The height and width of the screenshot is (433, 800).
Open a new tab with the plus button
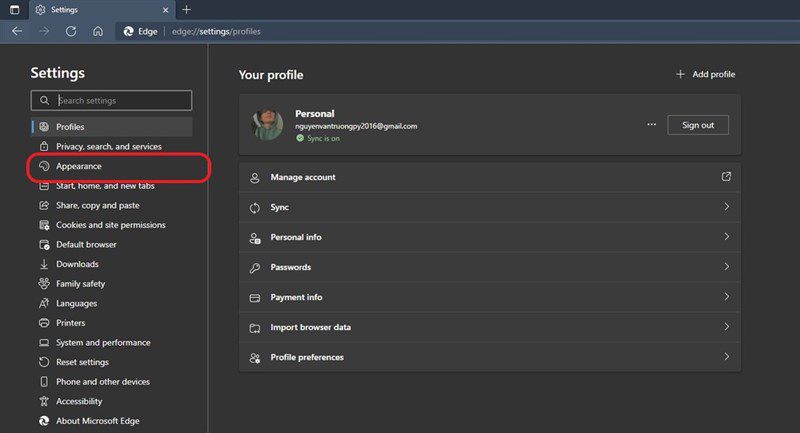tap(186, 10)
